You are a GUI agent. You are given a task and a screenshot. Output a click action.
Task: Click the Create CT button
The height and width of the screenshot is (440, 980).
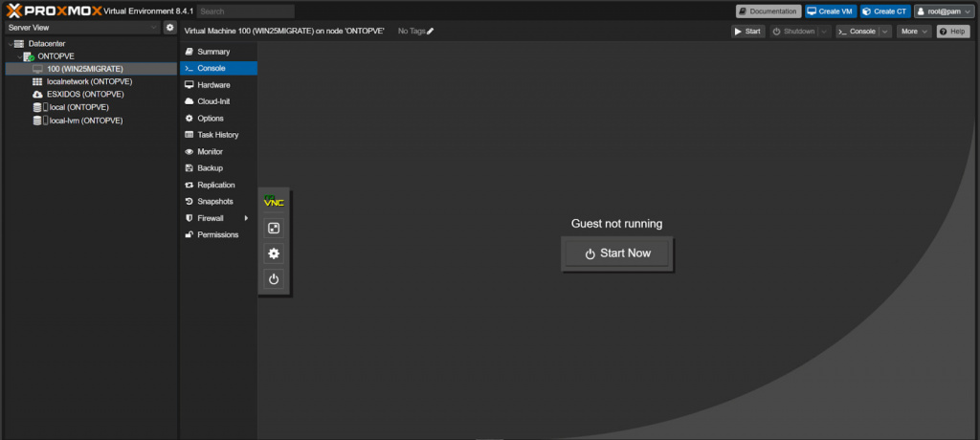[x=885, y=11]
